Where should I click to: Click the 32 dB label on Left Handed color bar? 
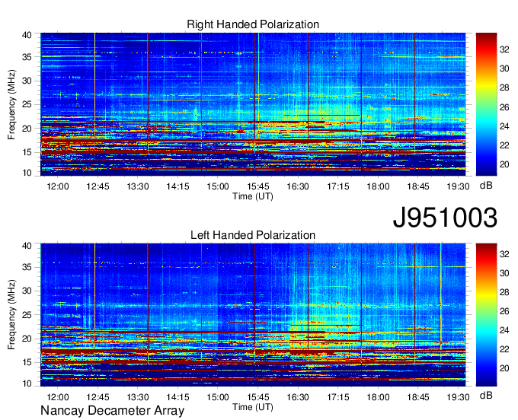pyautogui.click(x=504, y=253)
